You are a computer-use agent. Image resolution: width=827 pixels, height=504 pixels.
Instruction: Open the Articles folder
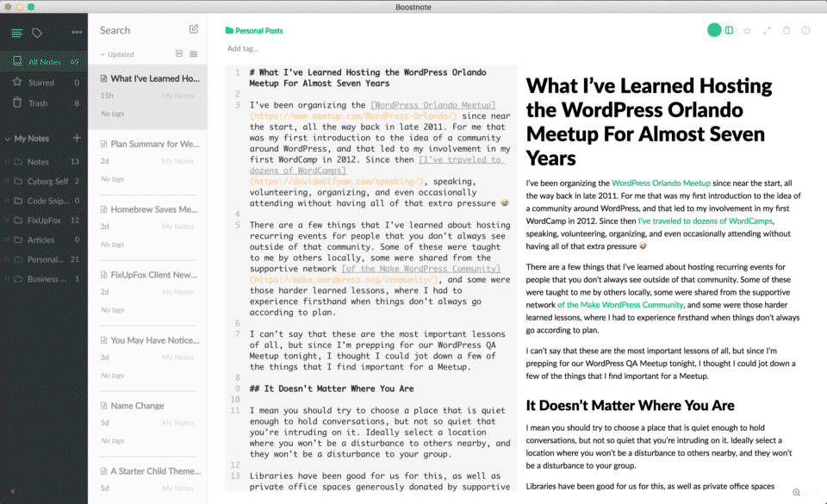44,240
